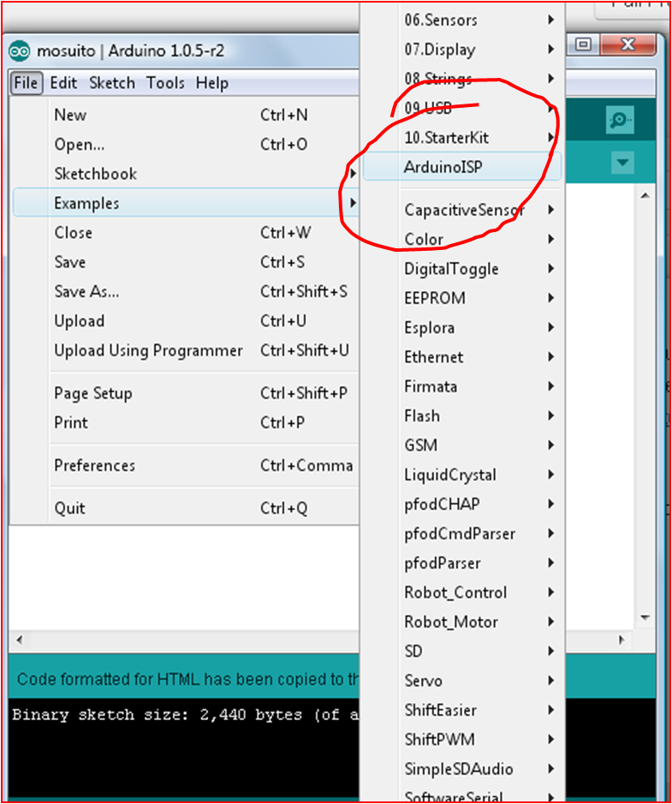Click editor vertical scrollbar down arrow
The width and height of the screenshot is (672, 804).
[x=645, y=617]
